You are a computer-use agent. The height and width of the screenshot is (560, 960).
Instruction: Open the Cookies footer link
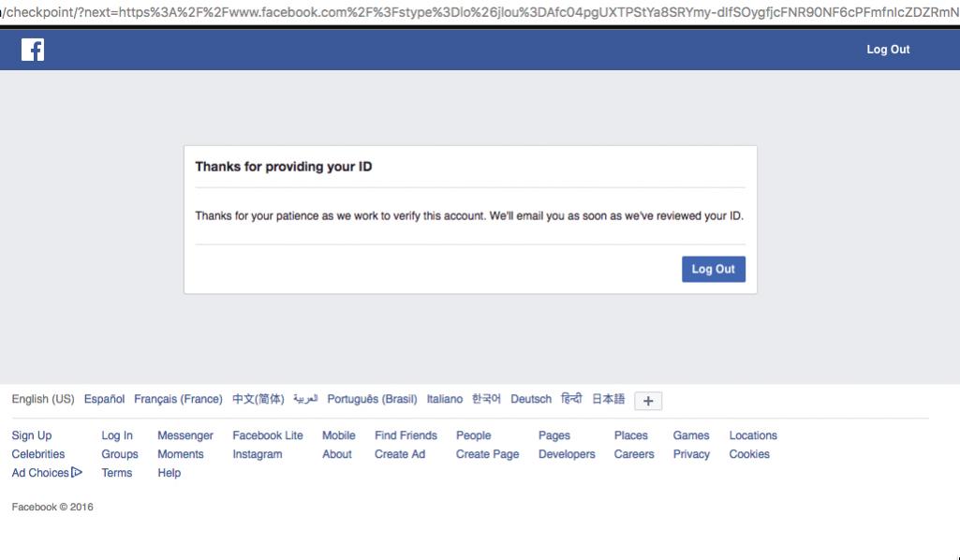tap(748, 454)
